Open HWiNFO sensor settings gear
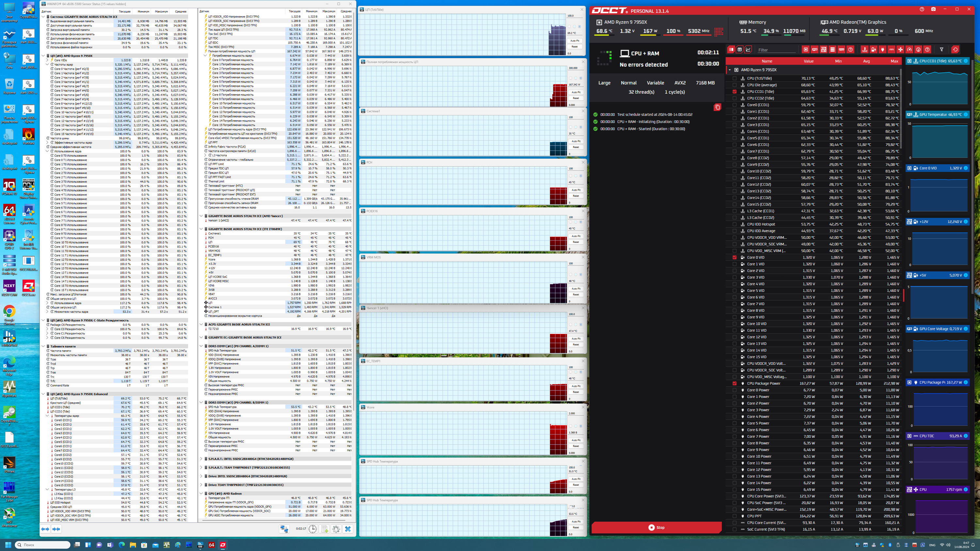This screenshot has height=551, width=980. pyautogui.click(x=336, y=529)
